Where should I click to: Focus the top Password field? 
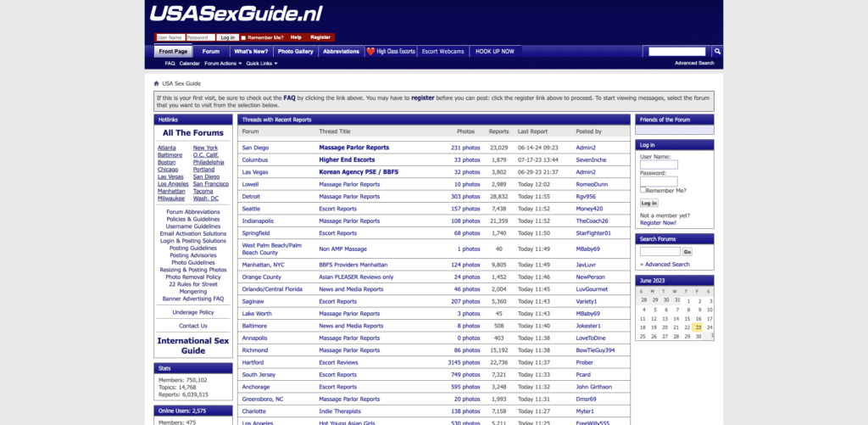point(200,37)
